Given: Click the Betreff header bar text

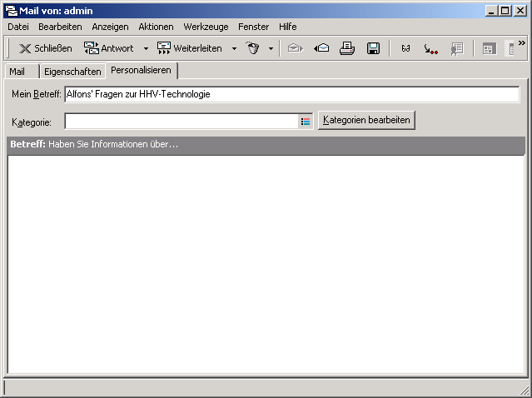Looking at the screenshot, I should coord(94,144).
